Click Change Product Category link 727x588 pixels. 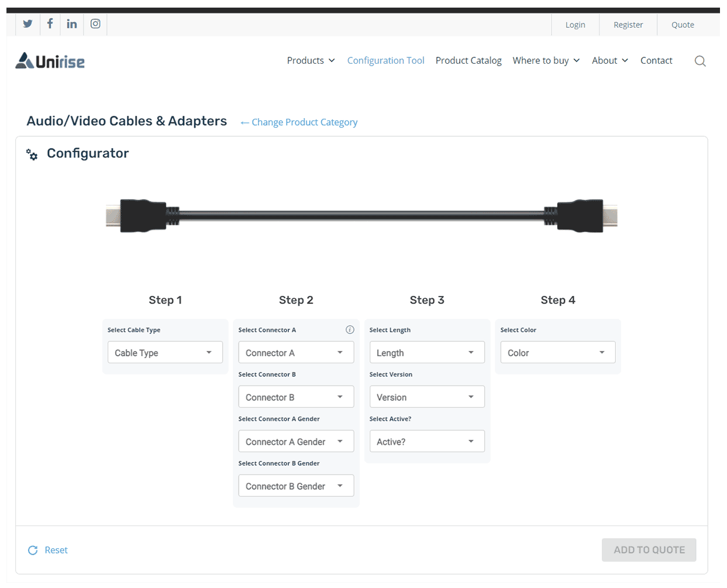[299, 122]
